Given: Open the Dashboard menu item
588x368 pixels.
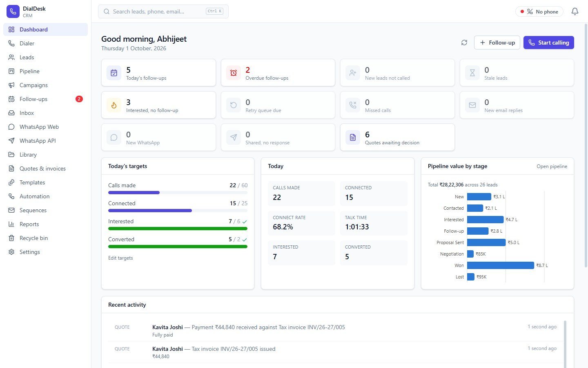Looking at the screenshot, I should click(45, 29).
